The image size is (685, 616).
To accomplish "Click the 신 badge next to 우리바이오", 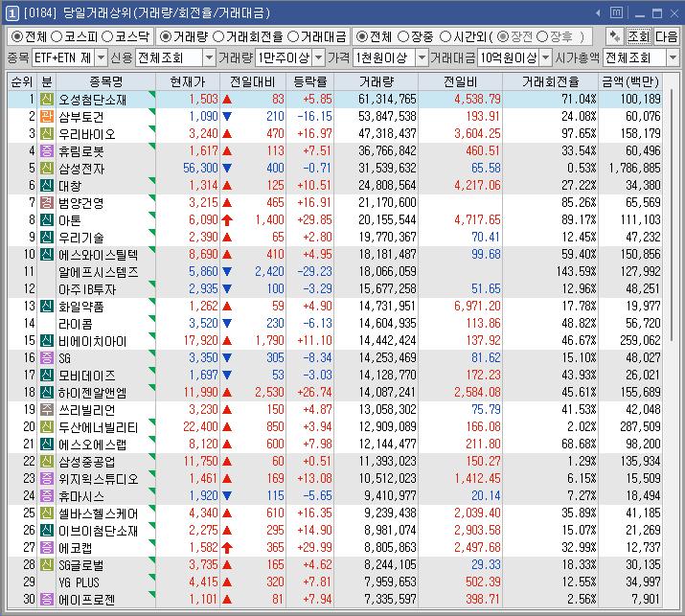I will (47, 134).
